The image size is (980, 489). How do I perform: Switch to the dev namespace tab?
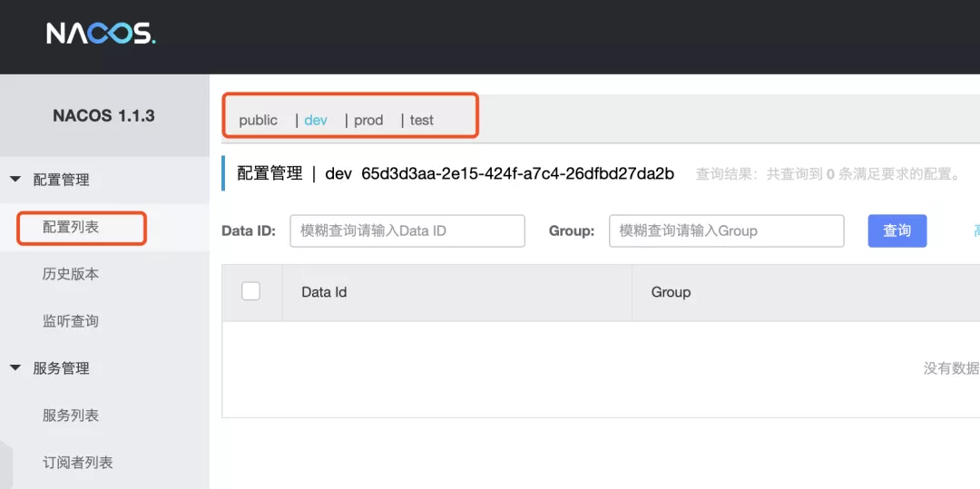click(x=316, y=120)
